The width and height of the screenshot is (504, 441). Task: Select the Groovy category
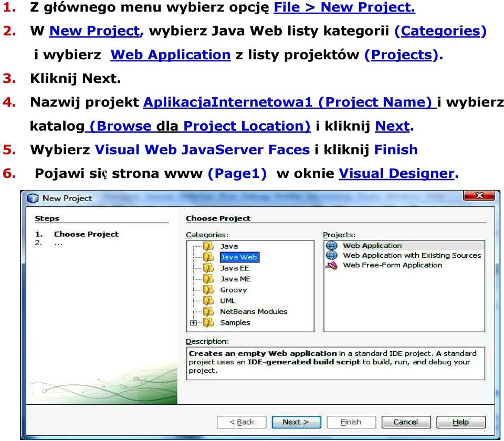[x=233, y=290]
